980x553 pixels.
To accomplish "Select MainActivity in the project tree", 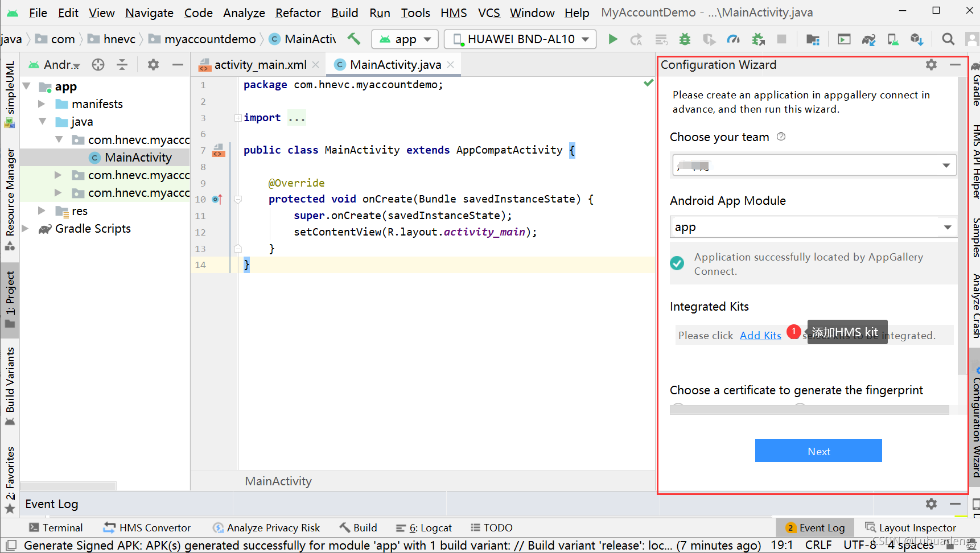I will coord(138,158).
